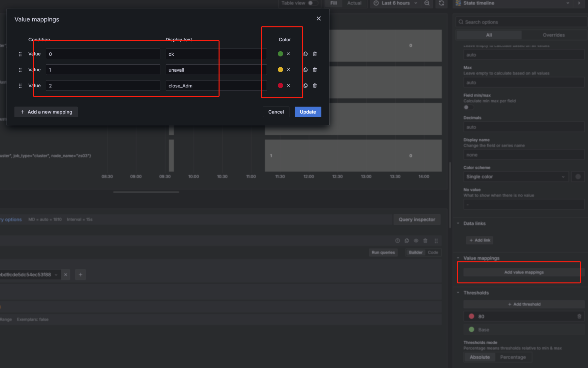The image size is (588, 368).
Task: Open yellow color picker for 'unavail' mapping
Action: [x=280, y=70]
